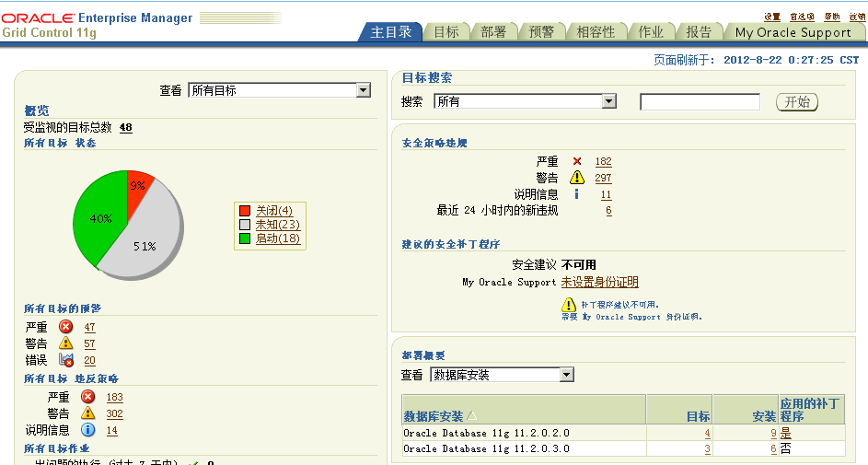
Task: Switch to the 部署 tab
Action: 493,32
